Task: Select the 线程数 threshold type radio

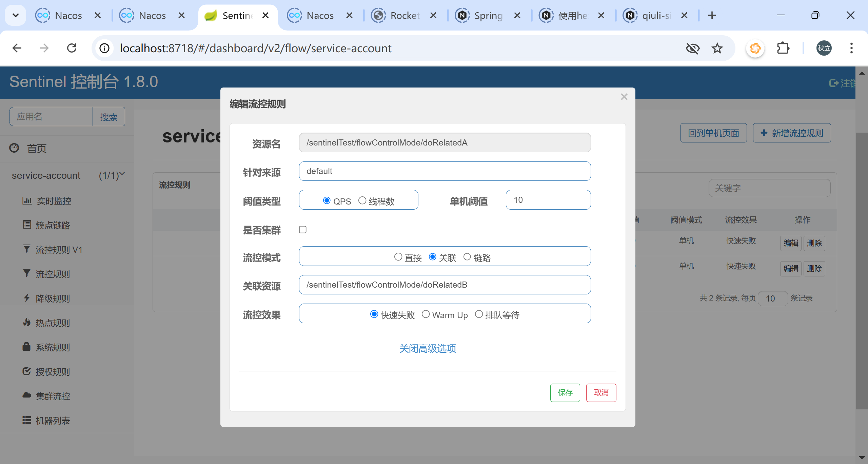Action: pyautogui.click(x=362, y=200)
